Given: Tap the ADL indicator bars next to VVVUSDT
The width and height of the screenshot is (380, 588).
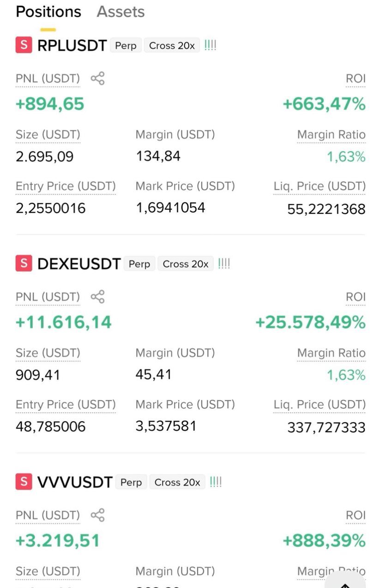Looking at the screenshot, I should point(216,482).
